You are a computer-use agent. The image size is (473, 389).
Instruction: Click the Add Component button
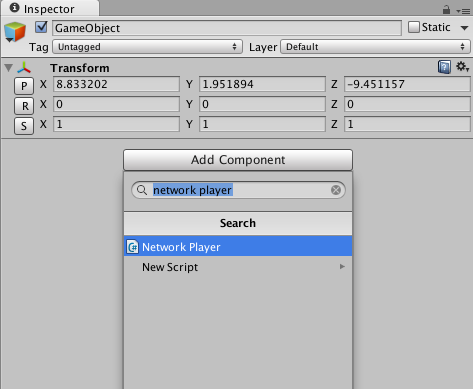[238, 160]
